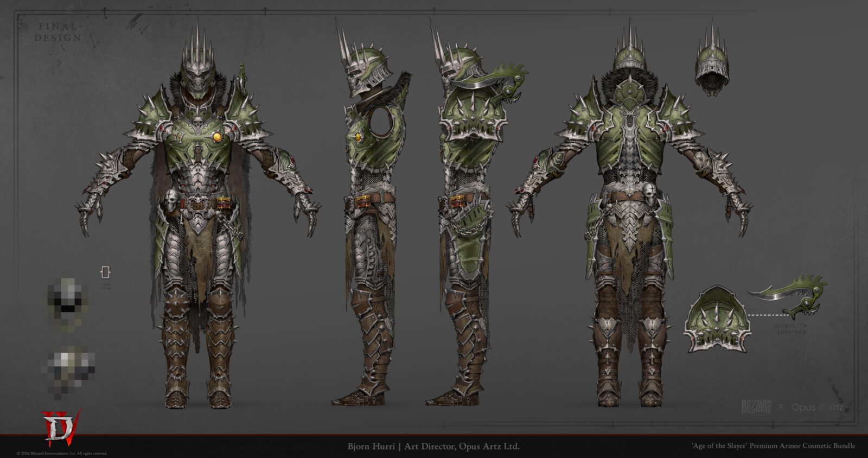Select the front view armor figure
This screenshot has height=458, width=868.
pos(198,214)
